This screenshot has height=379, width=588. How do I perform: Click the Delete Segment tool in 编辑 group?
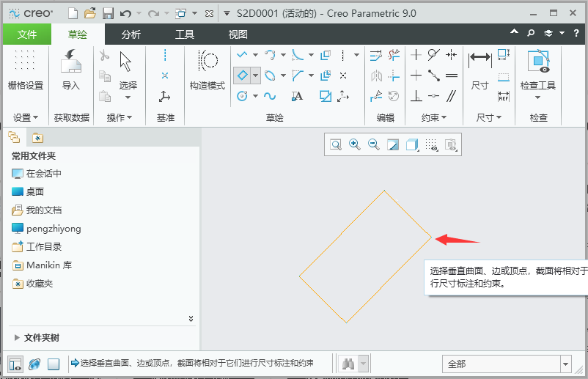point(394,55)
